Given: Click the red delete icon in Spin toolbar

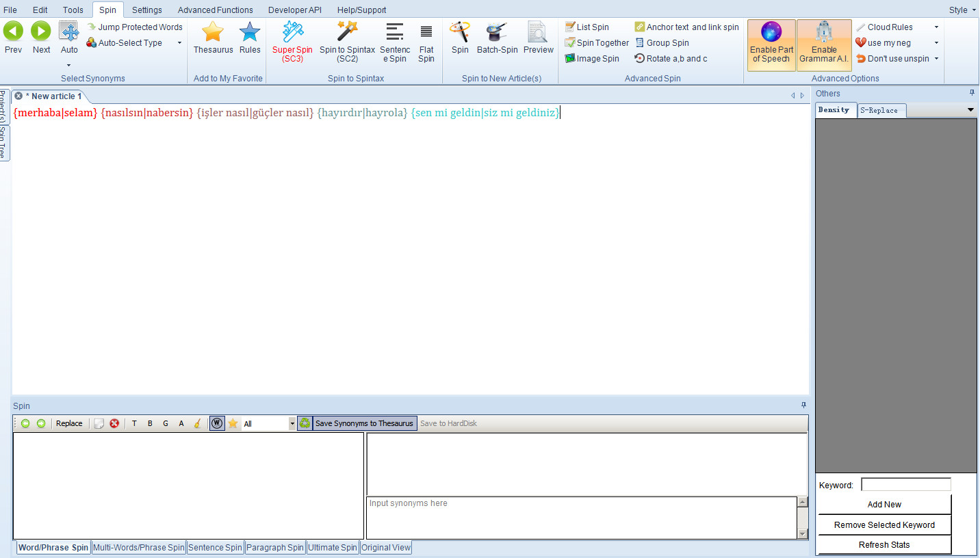Looking at the screenshot, I should pyautogui.click(x=114, y=423).
